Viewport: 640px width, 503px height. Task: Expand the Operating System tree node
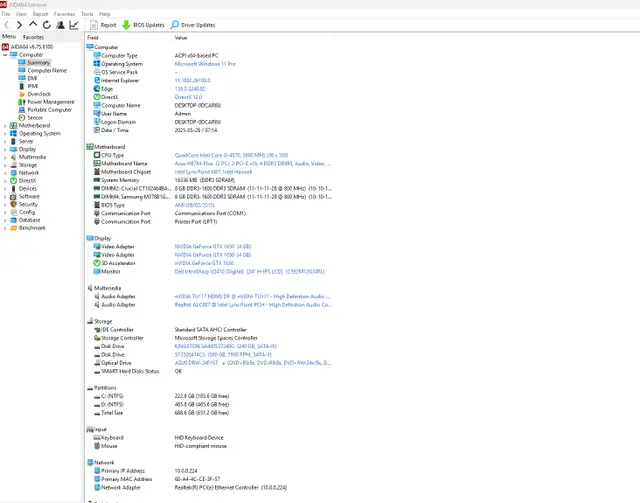click(5, 134)
